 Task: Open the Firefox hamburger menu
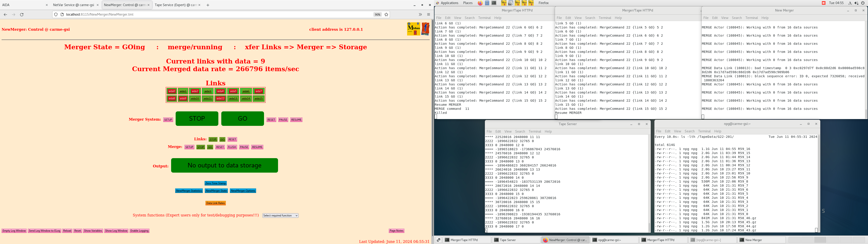point(429,14)
